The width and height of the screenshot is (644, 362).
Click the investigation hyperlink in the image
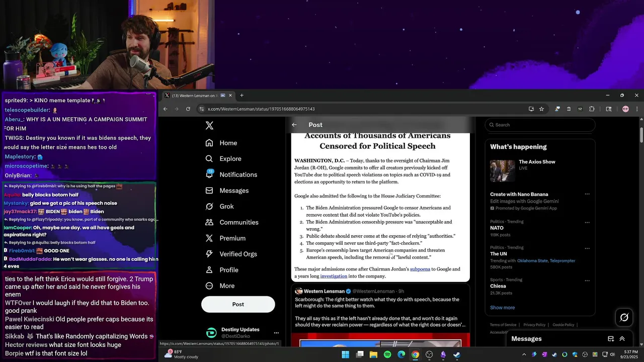334,276
